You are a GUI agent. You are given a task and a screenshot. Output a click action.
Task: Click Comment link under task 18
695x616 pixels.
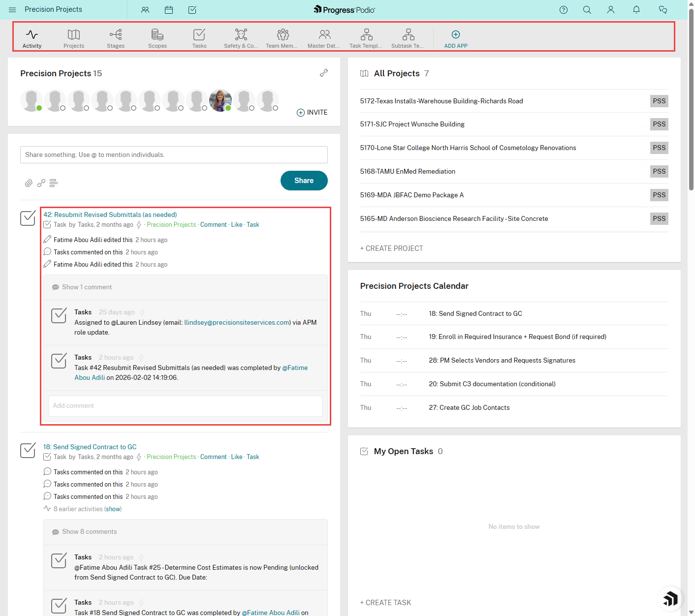pyautogui.click(x=214, y=457)
